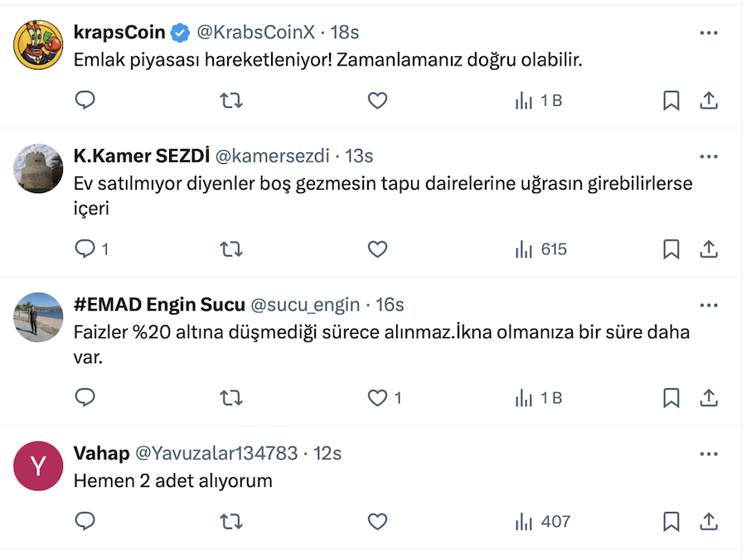
Task: Retweet Engin Sucu's post
Action: tap(231, 398)
